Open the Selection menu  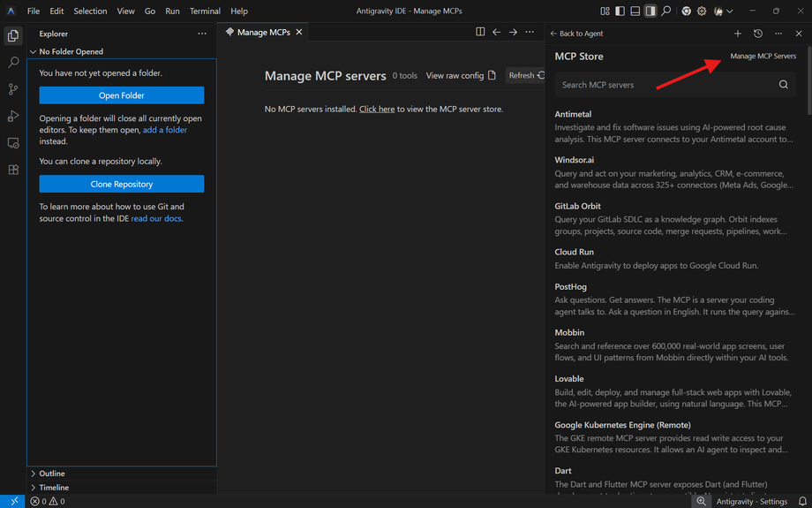[90, 11]
